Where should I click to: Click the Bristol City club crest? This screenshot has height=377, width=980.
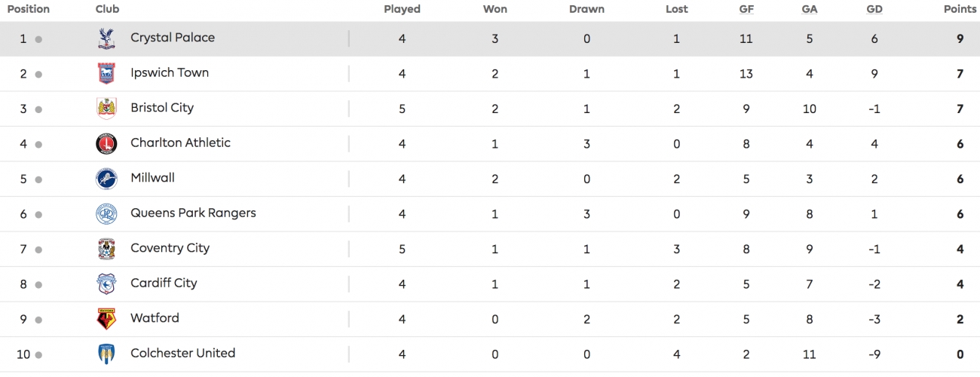pos(106,109)
